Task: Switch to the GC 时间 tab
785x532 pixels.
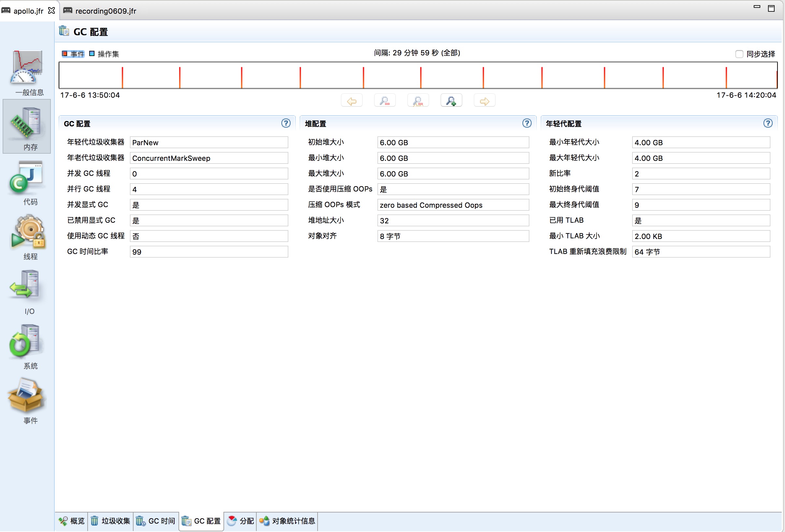Action: pos(156,522)
